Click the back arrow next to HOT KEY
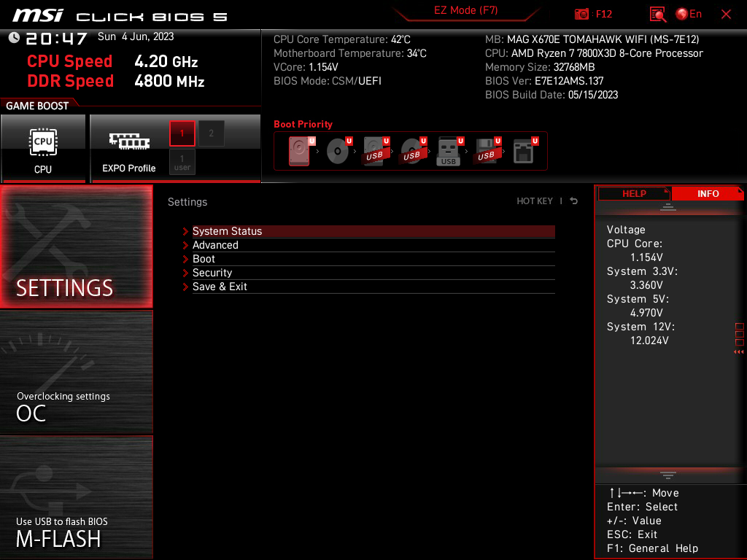Viewport: 747px width, 560px height. [574, 201]
